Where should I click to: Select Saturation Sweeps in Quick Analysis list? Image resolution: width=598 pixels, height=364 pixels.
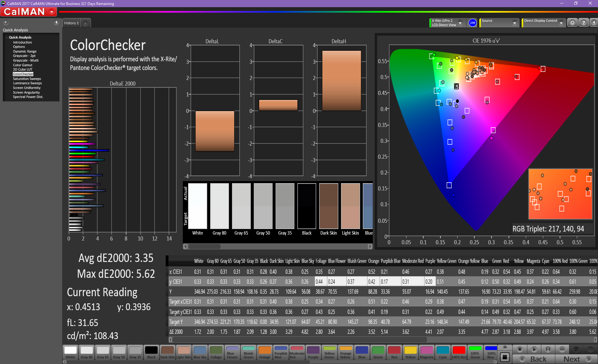(x=27, y=79)
